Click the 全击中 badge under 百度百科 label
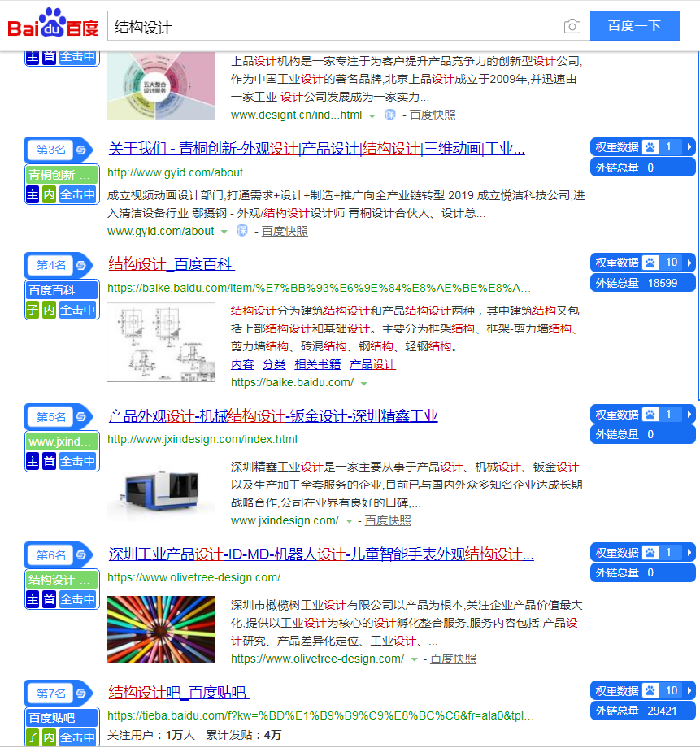 (78, 310)
